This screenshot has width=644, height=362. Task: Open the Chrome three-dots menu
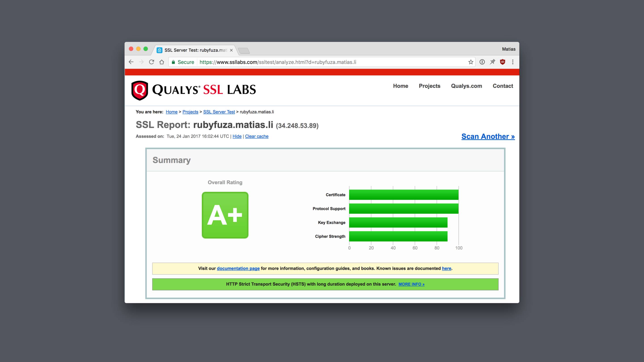click(x=513, y=62)
